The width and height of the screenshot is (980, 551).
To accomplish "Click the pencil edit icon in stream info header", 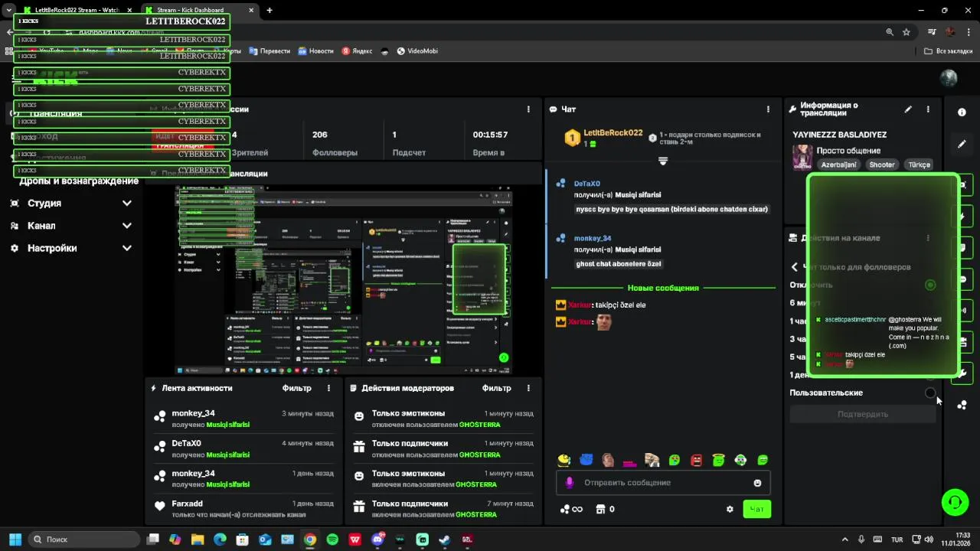I will [908, 109].
